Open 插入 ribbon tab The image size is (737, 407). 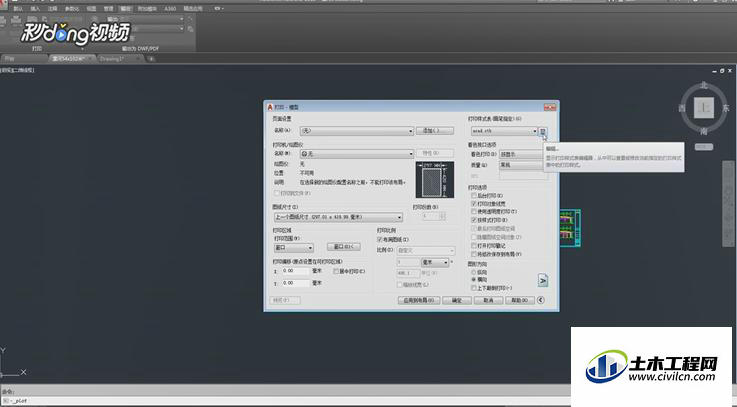35,8
